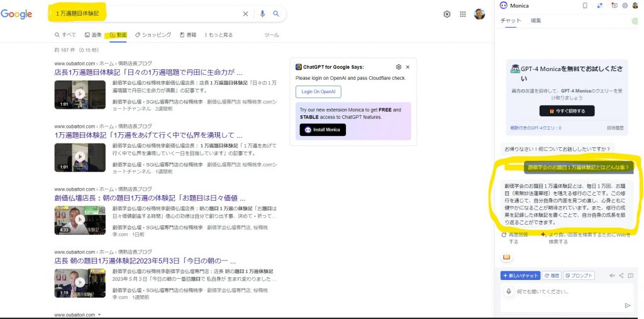Click the Google voice search microphone icon

(262, 14)
